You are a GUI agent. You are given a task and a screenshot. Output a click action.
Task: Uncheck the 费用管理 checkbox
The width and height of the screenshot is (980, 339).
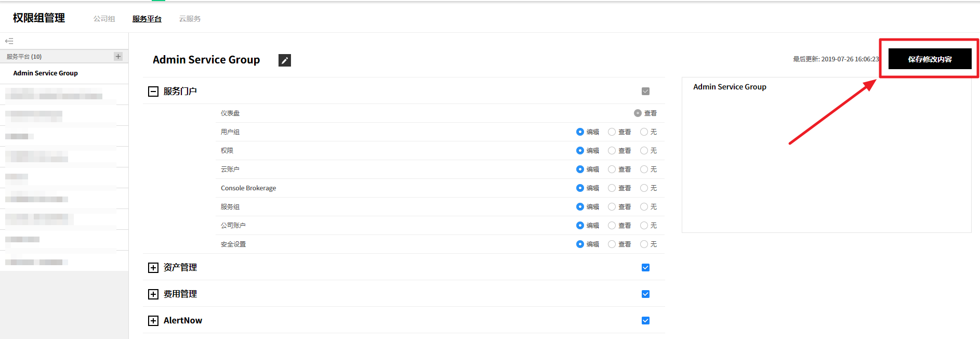[645, 294]
